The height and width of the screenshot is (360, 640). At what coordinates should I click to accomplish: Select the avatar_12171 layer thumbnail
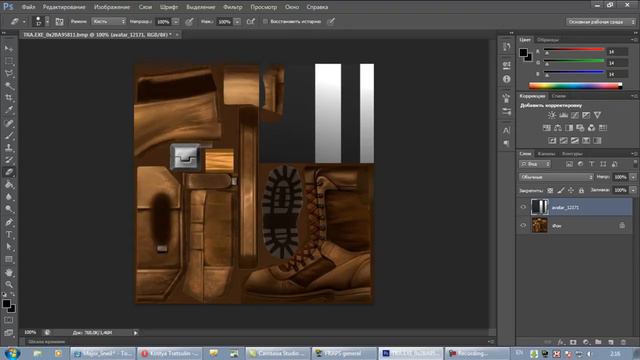coord(540,207)
